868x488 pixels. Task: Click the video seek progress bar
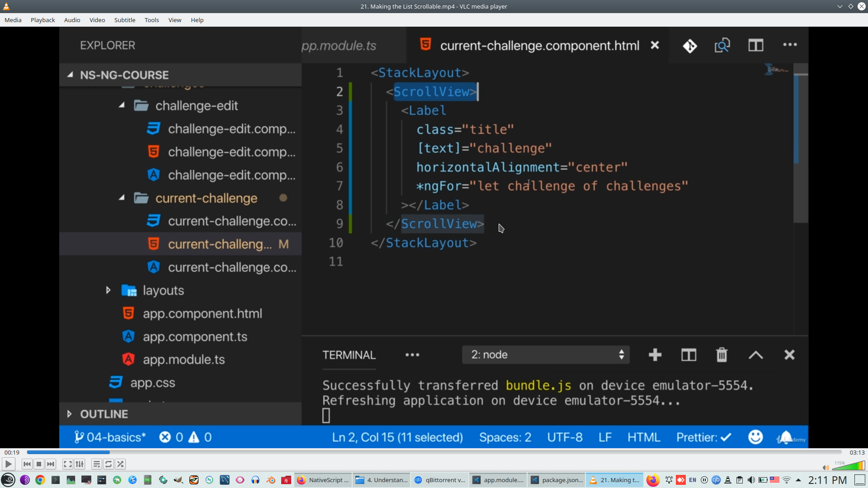click(434, 452)
